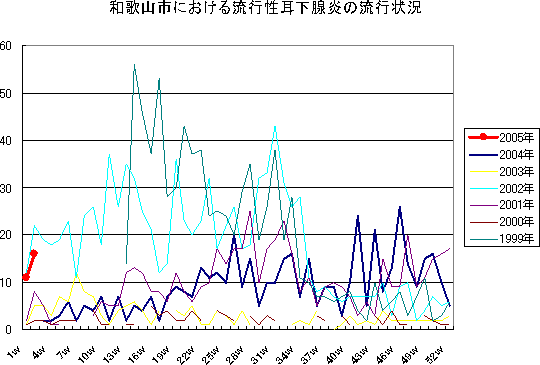Click the y-axis label 0

(x=8, y=330)
